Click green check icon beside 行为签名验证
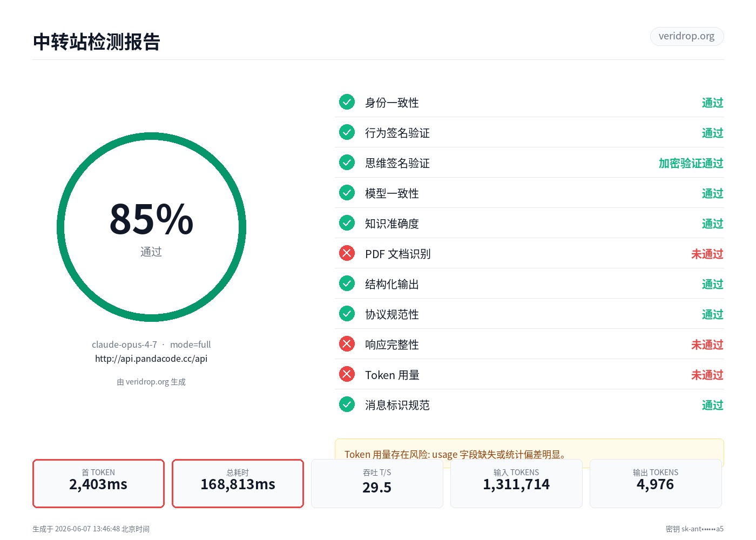Viewport: 756px width, 540px height. 347,132
